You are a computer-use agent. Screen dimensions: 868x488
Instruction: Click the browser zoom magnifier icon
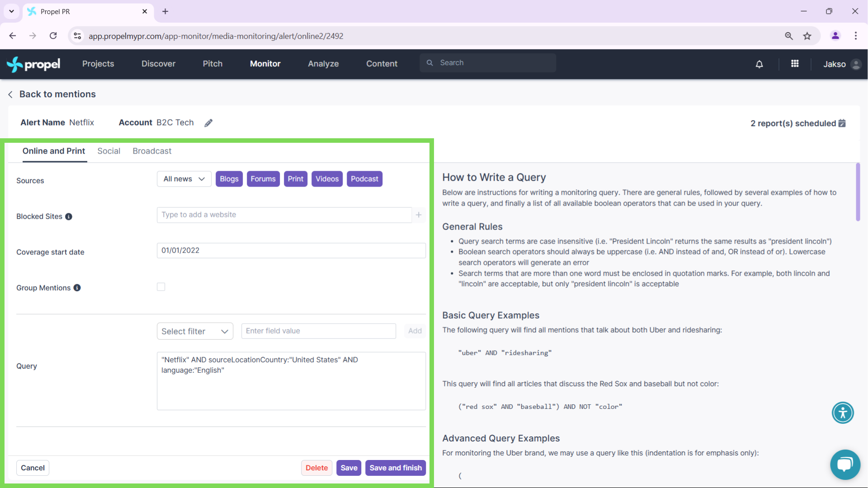(x=789, y=36)
